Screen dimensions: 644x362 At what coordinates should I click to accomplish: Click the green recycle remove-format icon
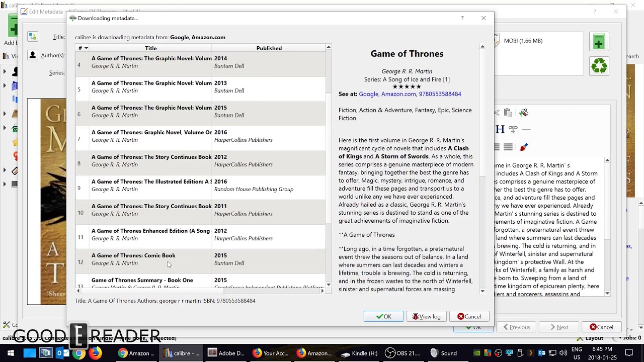[599, 66]
